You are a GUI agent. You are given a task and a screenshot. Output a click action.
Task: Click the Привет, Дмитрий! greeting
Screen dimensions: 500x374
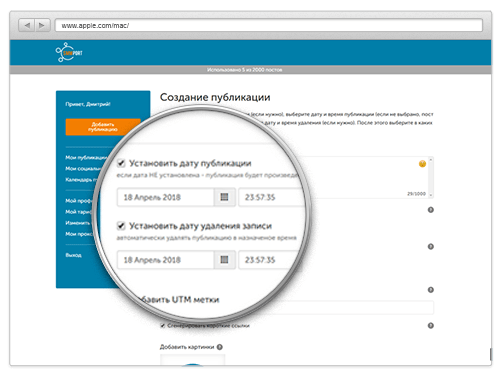pyautogui.click(x=88, y=104)
